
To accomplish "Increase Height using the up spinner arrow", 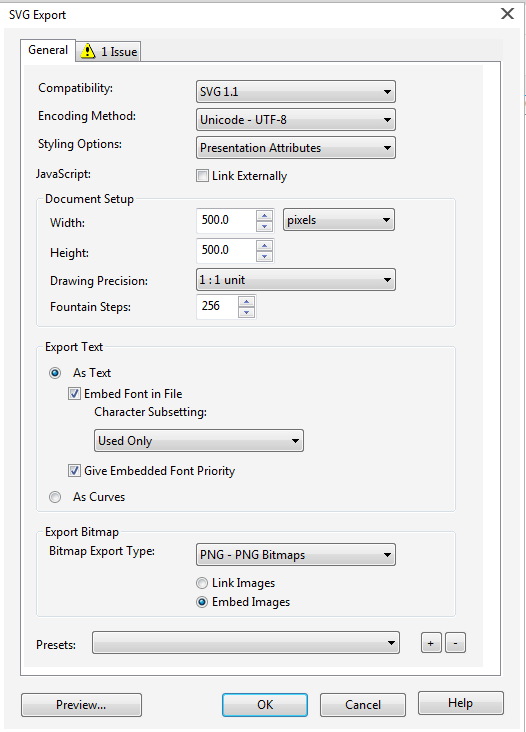I will tap(265, 245).
